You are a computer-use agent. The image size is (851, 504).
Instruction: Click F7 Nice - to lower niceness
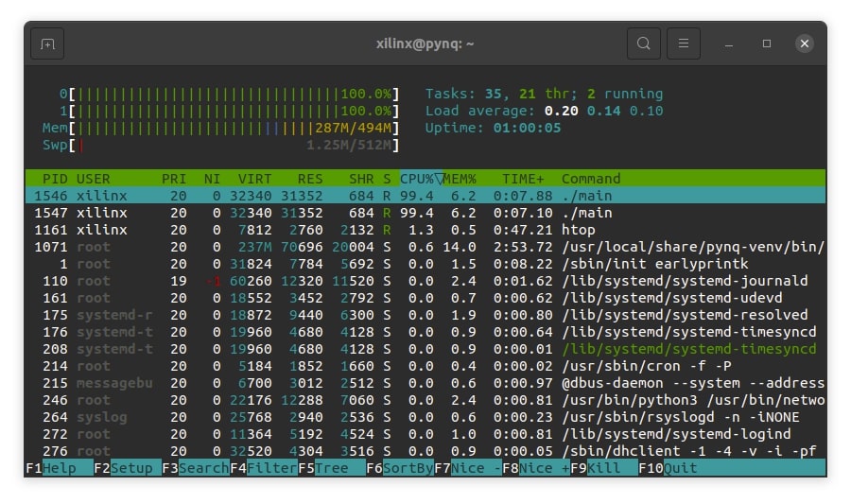coord(468,468)
